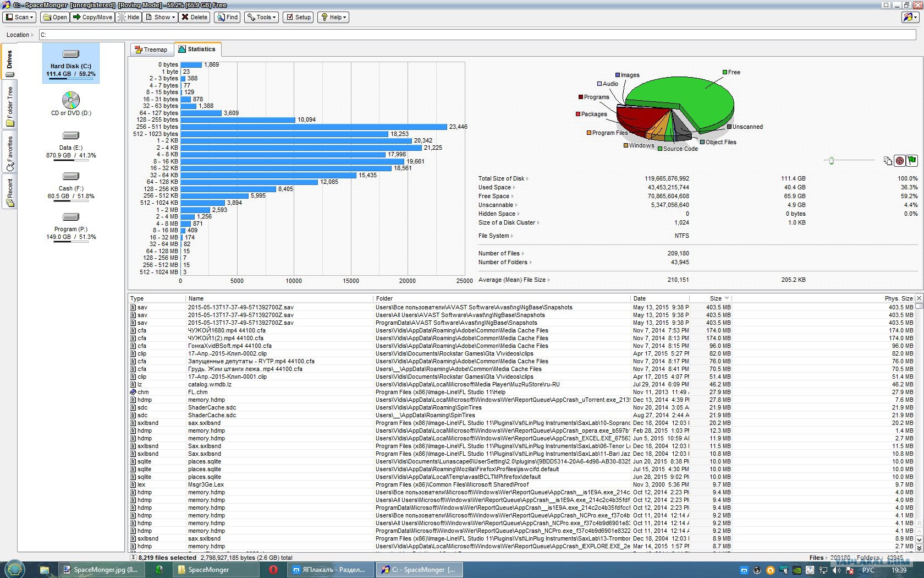The height and width of the screenshot is (578, 924).
Task: Toggle the red prohibited-sign button
Action: (900, 161)
